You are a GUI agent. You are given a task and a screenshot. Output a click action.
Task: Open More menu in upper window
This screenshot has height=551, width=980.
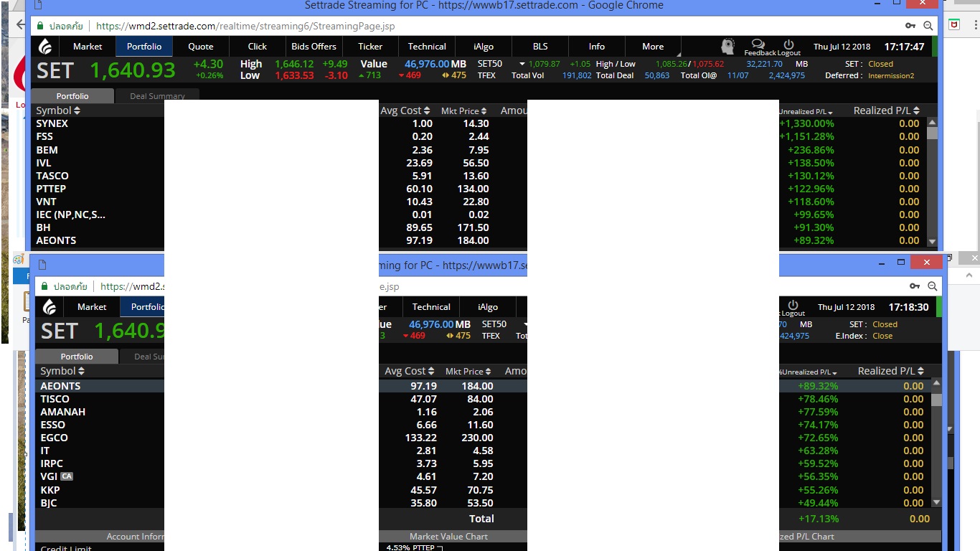(653, 47)
